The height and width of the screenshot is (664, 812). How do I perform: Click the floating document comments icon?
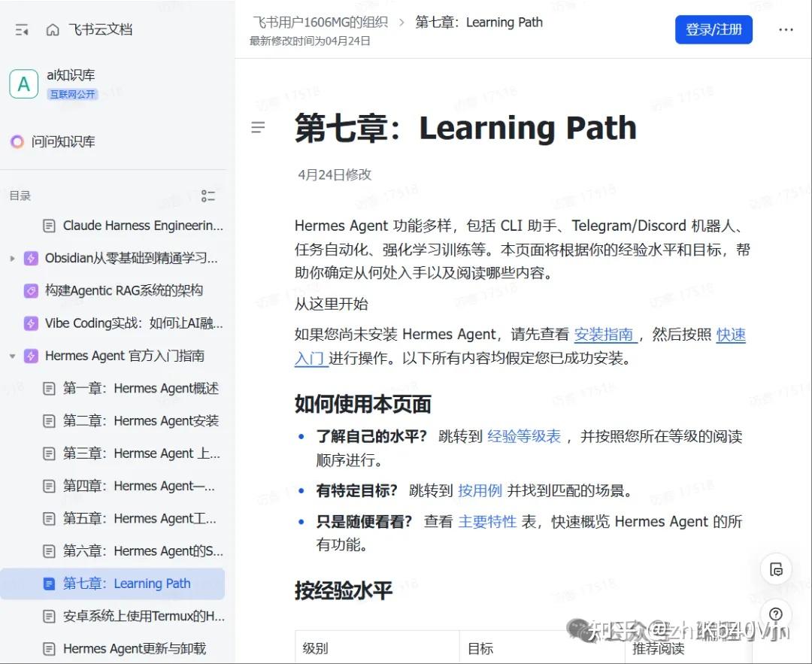[x=776, y=570]
